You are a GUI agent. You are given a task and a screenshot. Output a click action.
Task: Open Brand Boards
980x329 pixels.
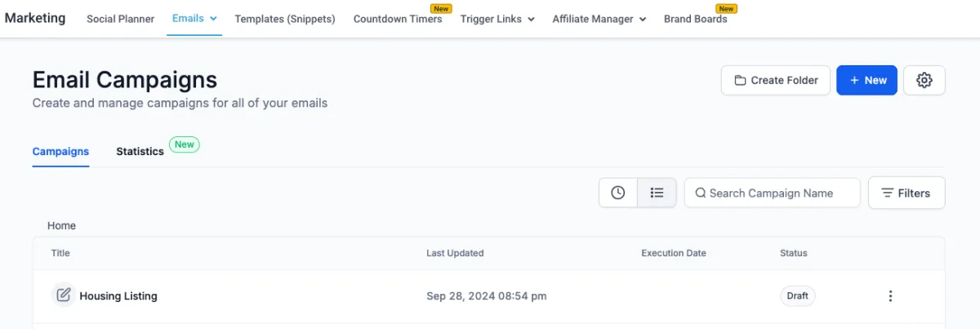coord(695,19)
